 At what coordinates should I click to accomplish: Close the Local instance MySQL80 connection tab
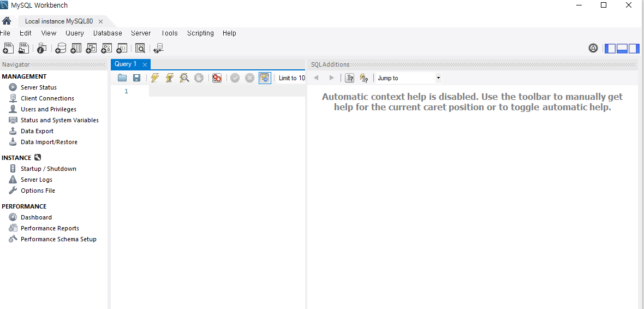[x=100, y=21]
